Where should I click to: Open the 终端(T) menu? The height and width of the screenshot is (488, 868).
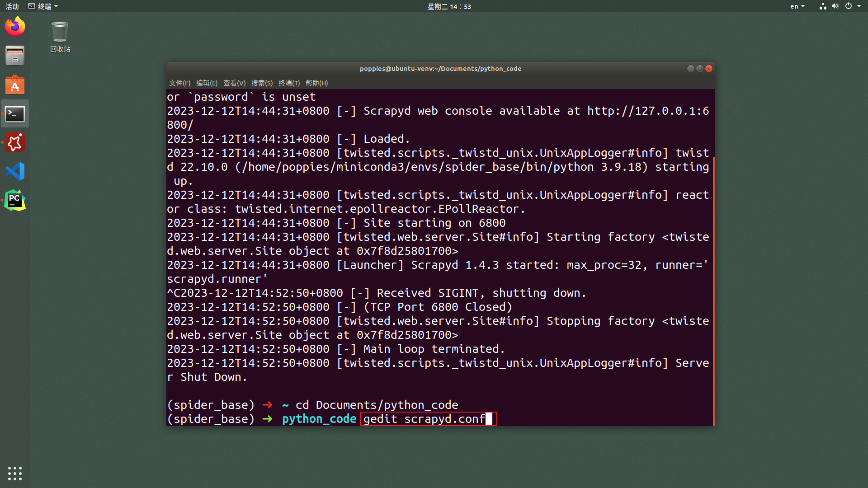coord(289,83)
